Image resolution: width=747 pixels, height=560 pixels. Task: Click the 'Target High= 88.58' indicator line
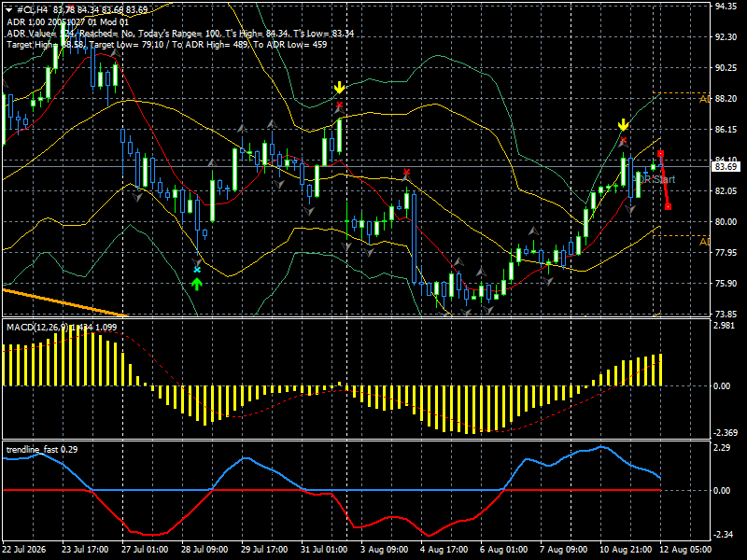(x=167, y=44)
